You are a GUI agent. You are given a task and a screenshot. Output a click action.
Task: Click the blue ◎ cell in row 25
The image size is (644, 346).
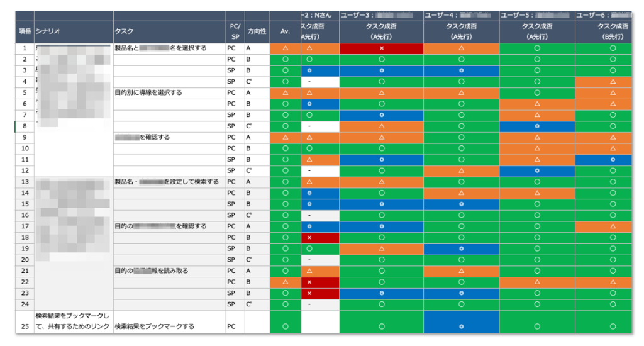[x=461, y=326]
